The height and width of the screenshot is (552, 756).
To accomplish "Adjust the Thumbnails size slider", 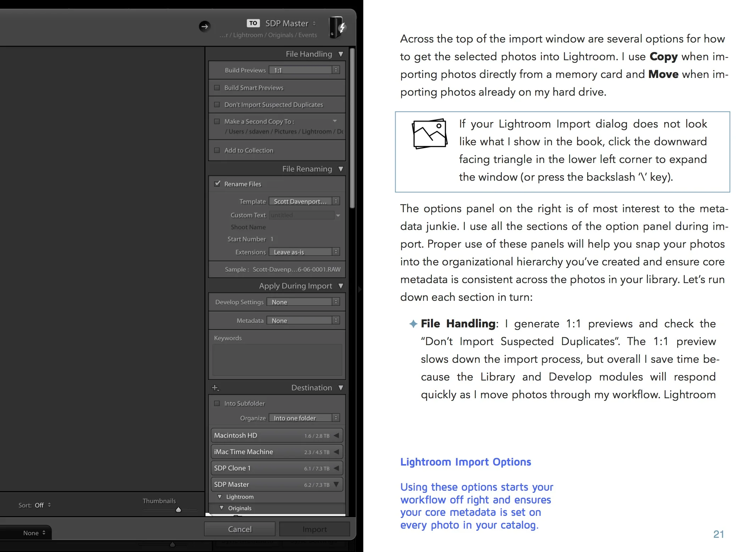I will tap(179, 510).
